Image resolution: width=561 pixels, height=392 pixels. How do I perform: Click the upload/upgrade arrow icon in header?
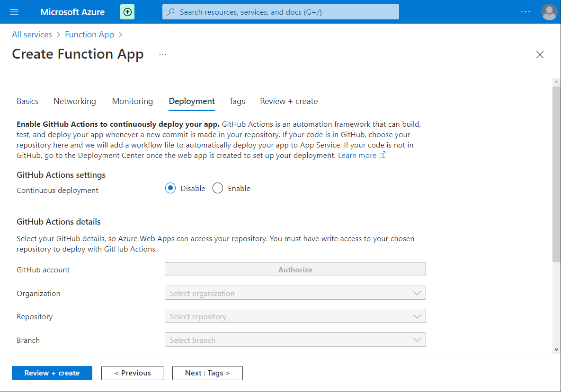coord(127,12)
